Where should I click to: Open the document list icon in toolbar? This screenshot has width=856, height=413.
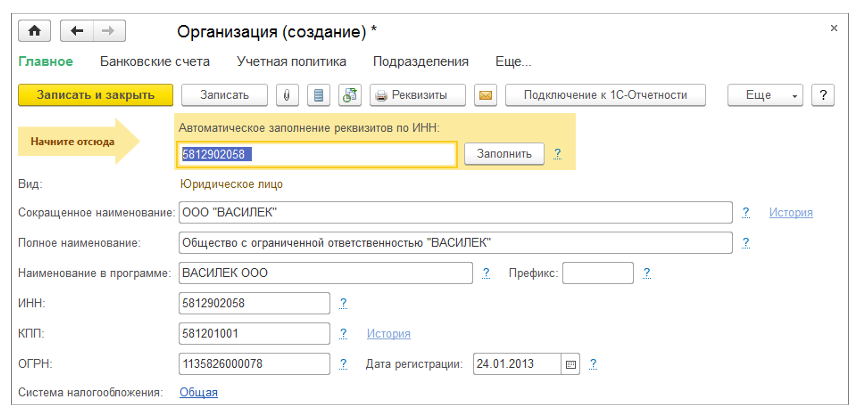[x=319, y=95]
